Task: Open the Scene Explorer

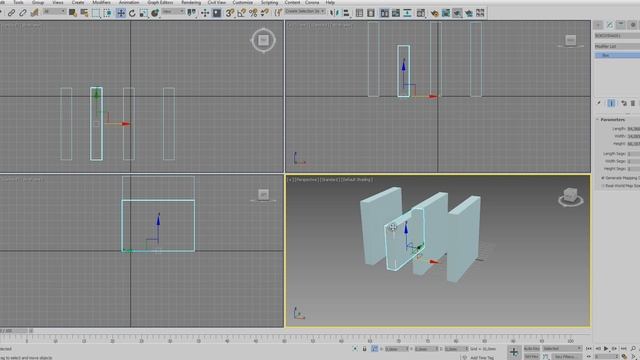Action: [359, 13]
